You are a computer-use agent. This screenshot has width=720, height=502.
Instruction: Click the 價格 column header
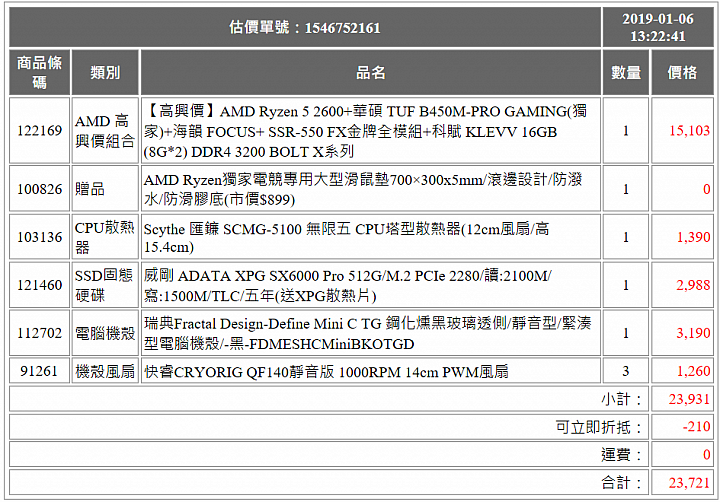coord(682,72)
